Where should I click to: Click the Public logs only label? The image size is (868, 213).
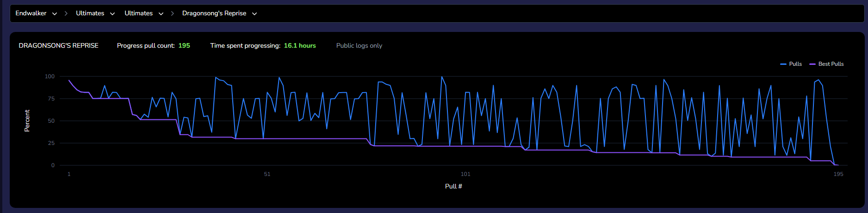click(x=359, y=45)
